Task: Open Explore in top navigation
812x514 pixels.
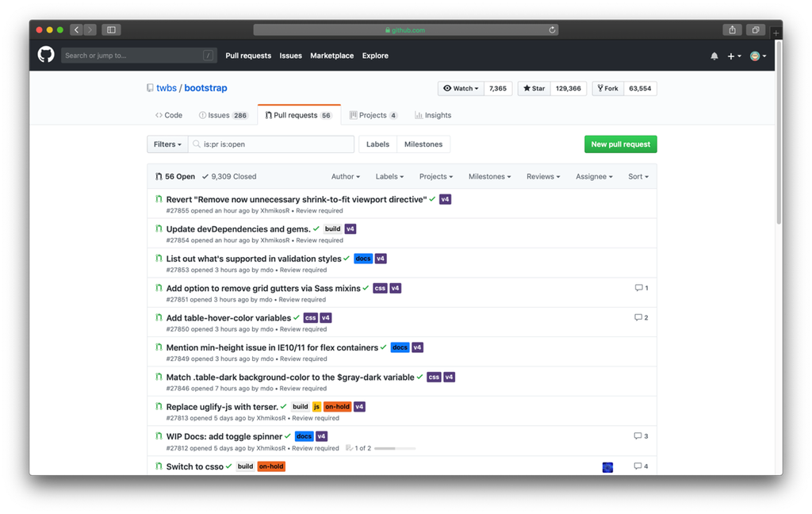Action: click(375, 56)
